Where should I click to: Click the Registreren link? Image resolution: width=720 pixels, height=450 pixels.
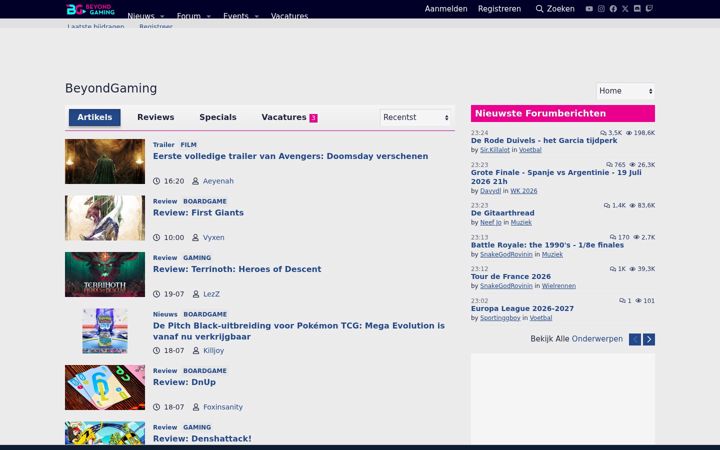(x=499, y=9)
